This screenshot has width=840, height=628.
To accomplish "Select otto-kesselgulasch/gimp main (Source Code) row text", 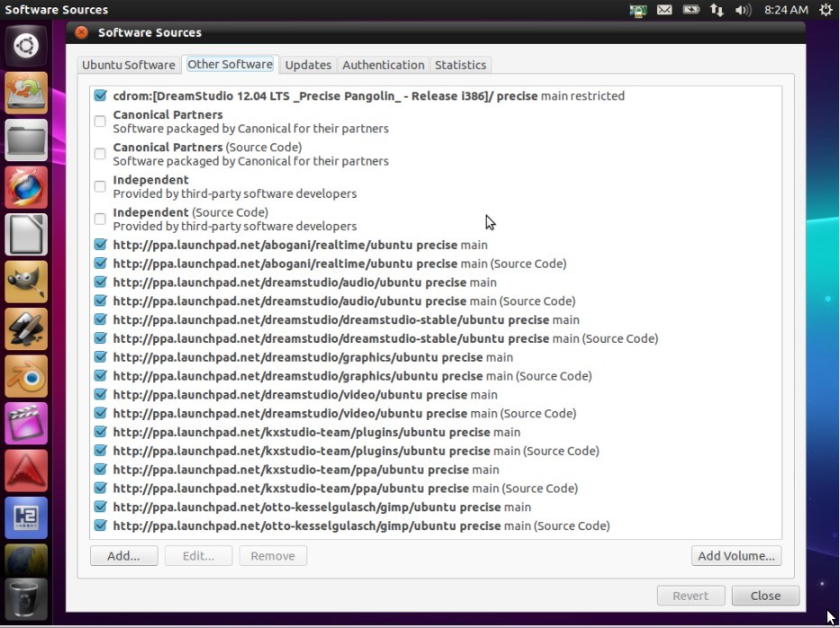I will tap(362, 525).
